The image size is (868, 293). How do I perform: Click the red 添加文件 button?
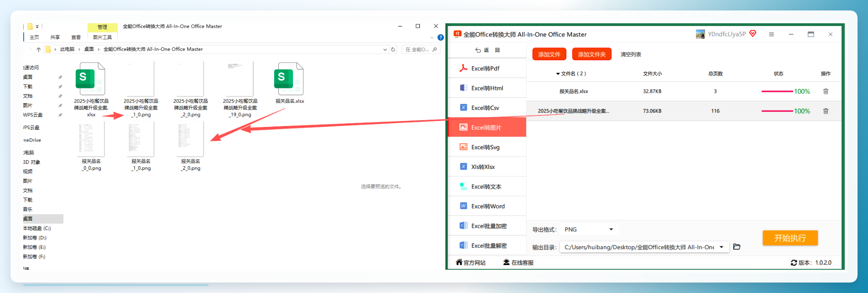[549, 54]
